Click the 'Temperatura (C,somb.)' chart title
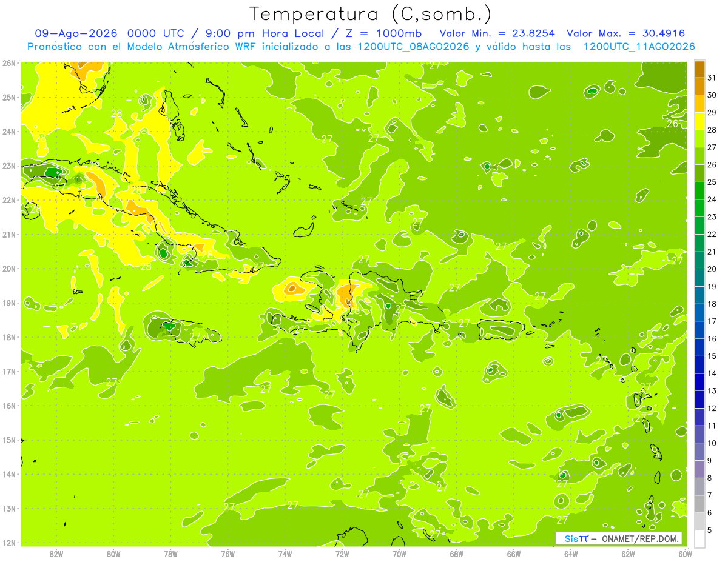The height and width of the screenshot is (562, 728). coord(371,15)
